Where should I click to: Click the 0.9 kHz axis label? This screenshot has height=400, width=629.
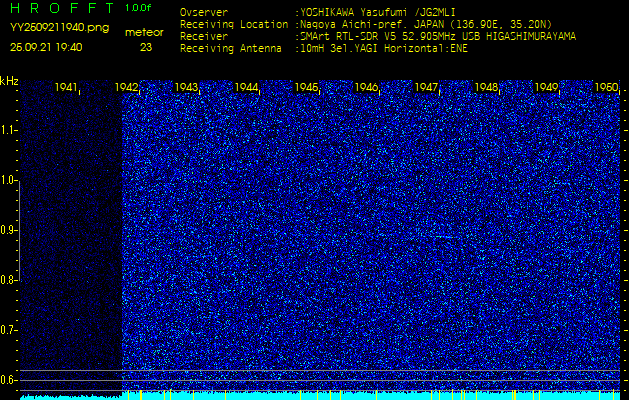8,230
